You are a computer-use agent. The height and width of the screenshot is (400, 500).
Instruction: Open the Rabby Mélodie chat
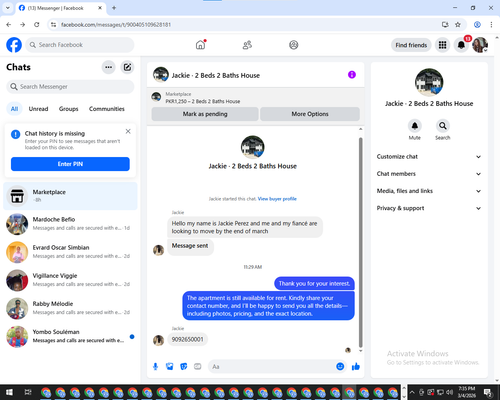70,308
